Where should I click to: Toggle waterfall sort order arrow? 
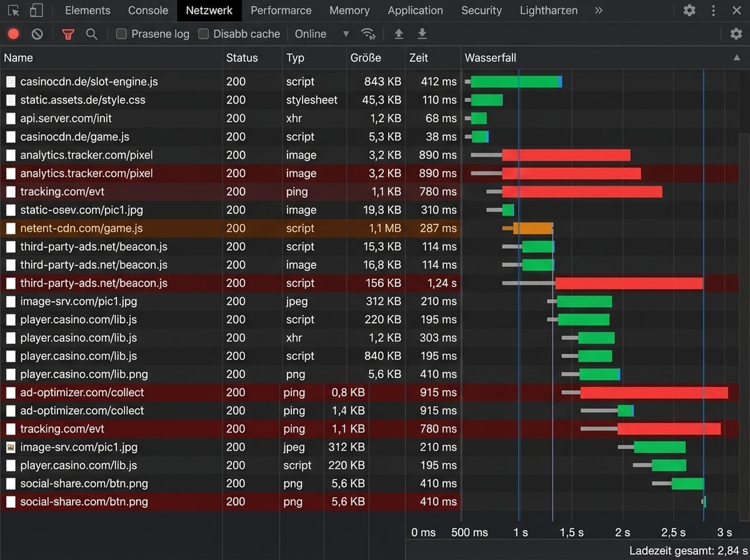click(x=737, y=58)
